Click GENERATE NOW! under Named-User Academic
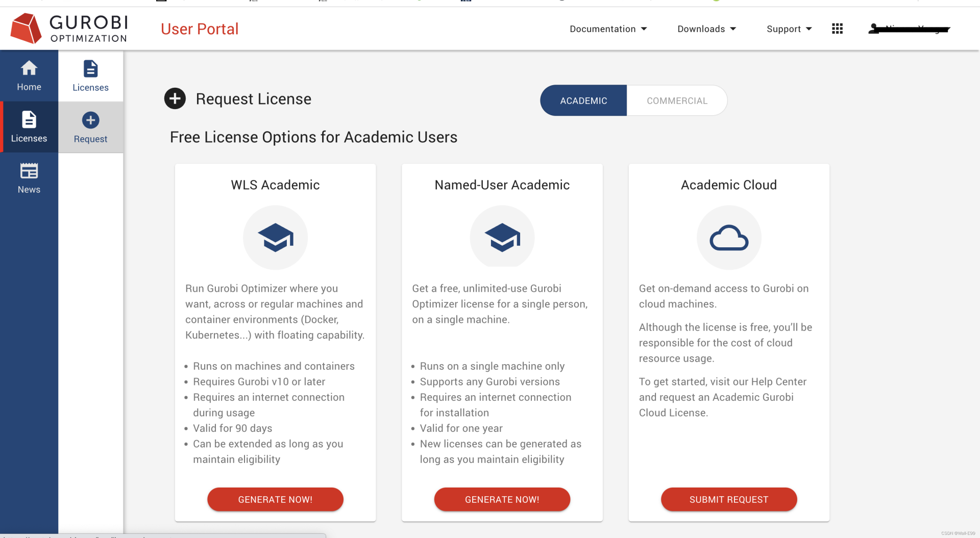Screen dimensions: 980x538 [502, 499]
